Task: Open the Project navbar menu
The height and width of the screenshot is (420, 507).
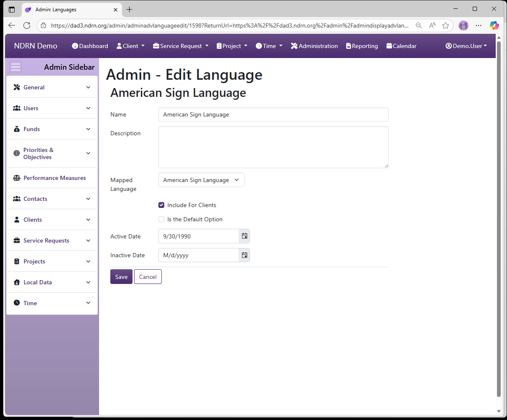Action: coord(232,46)
